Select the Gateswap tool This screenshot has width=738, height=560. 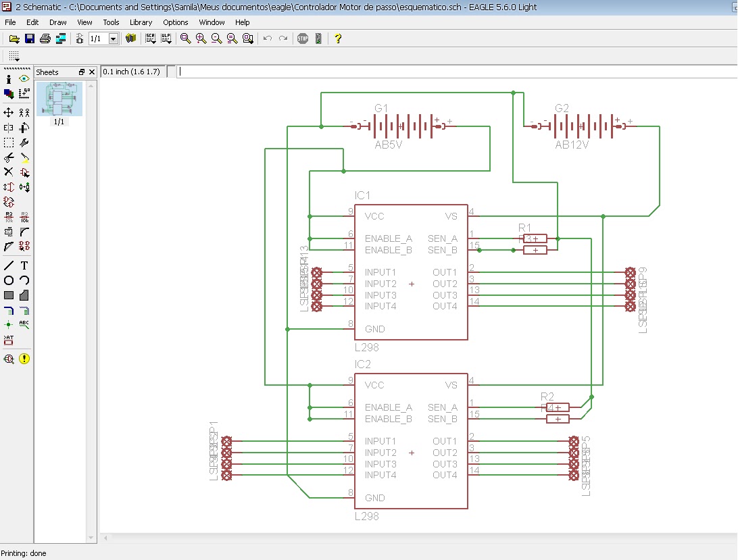point(9,202)
